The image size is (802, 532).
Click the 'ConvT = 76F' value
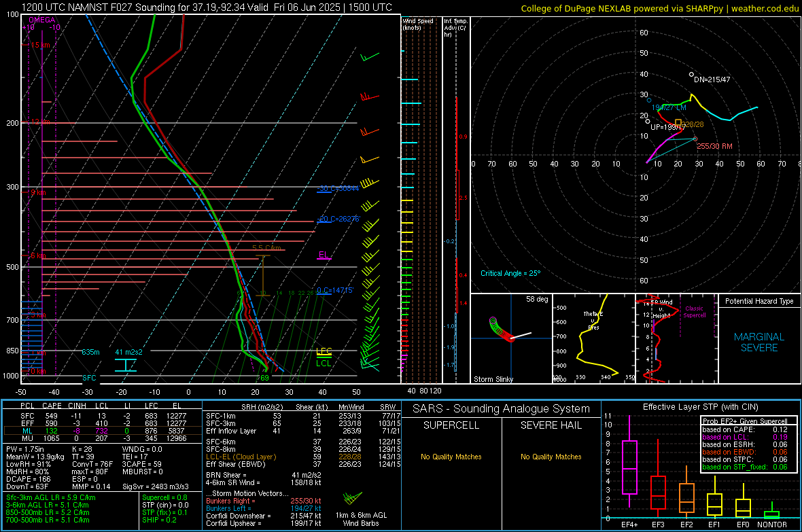[92, 465]
